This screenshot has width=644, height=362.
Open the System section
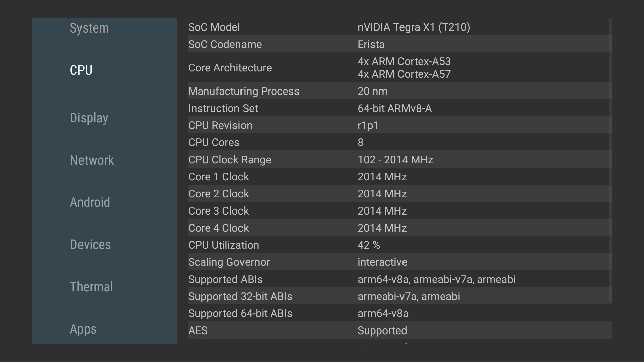pyautogui.click(x=89, y=28)
